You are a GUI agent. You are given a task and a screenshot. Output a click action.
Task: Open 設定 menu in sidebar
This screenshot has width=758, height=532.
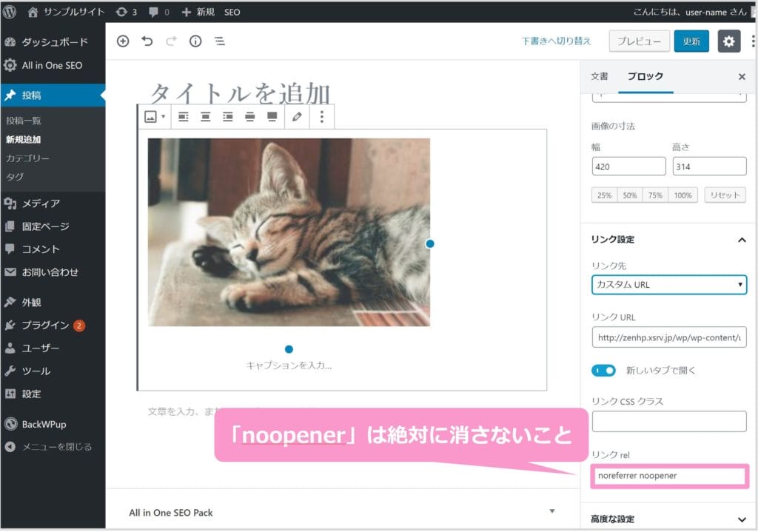[53, 394]
